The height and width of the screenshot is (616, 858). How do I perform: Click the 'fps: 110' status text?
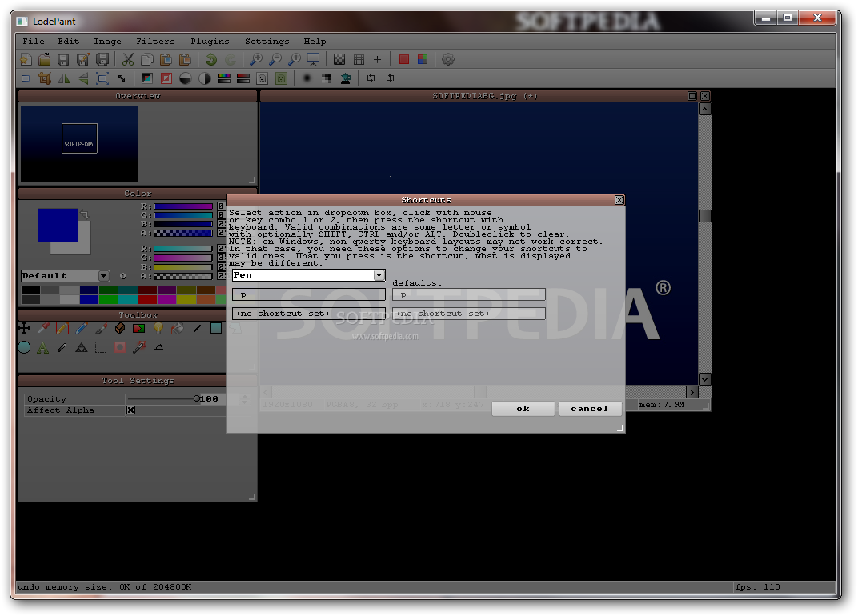(758, 587)
